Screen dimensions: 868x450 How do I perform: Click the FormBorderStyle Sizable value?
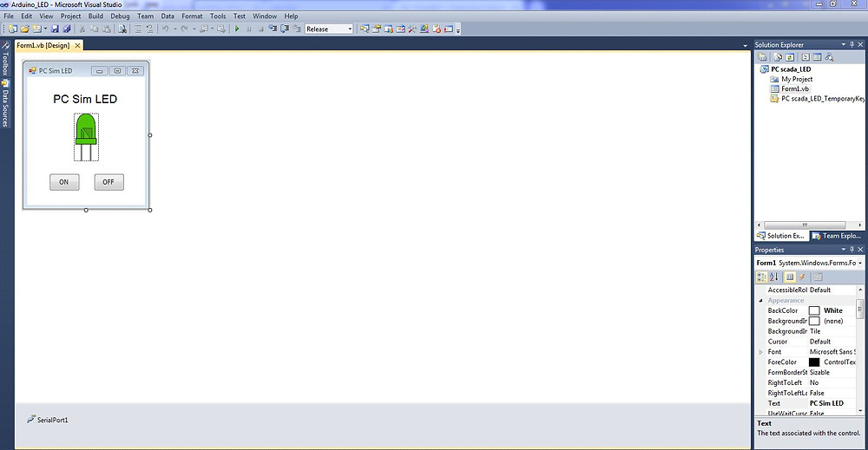point(832,372)
